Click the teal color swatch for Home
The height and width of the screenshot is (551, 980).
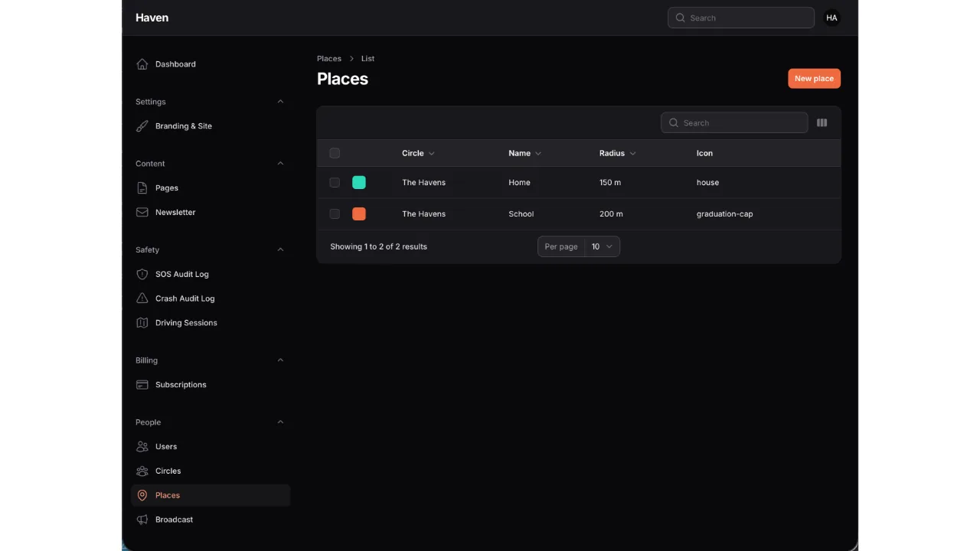[x=359, y=183]
